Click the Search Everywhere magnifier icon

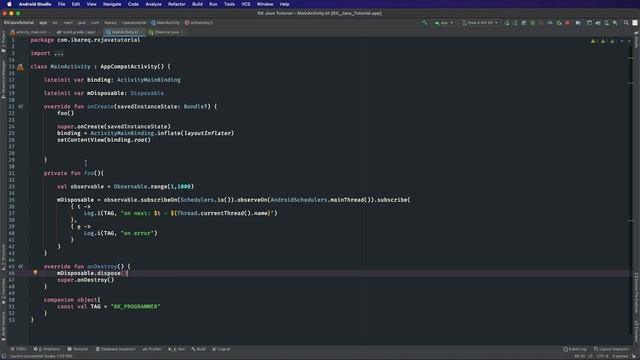coord(626,23)
